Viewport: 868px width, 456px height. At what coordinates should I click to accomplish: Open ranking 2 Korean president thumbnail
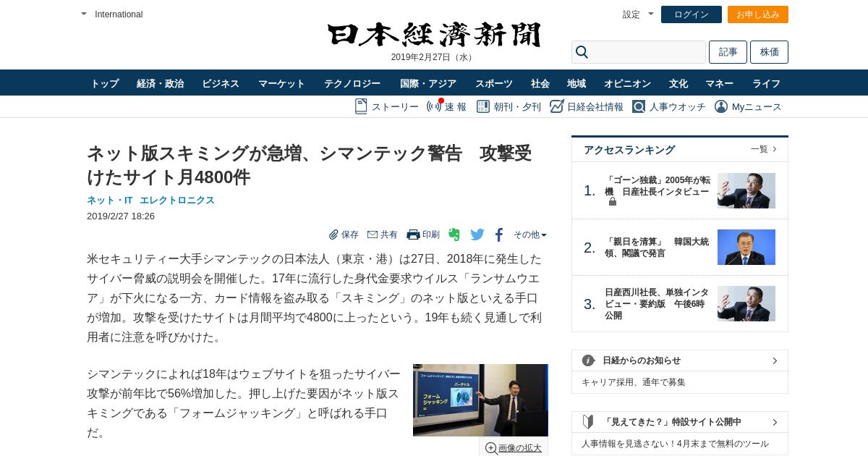pos(746,248)
